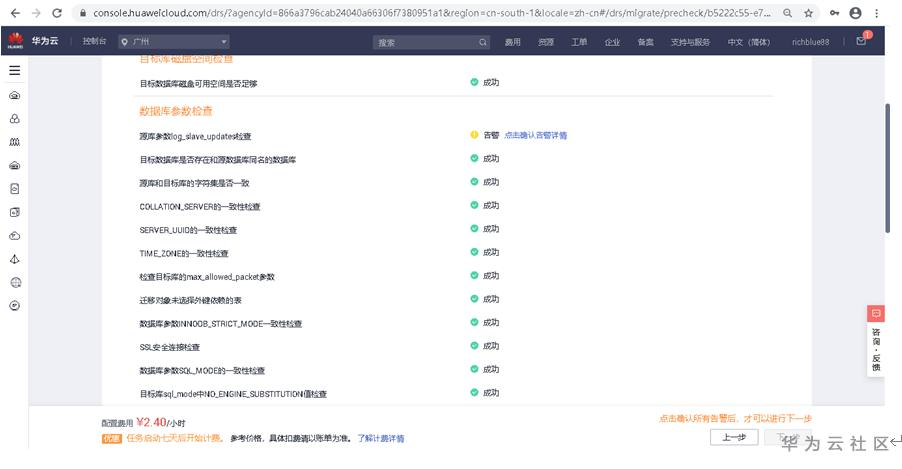Reload the page with browser refresh icon

[56, 13]
